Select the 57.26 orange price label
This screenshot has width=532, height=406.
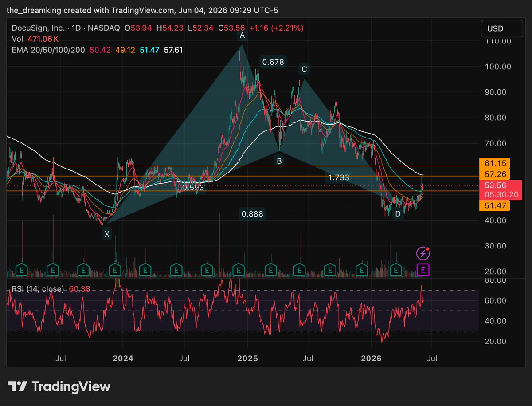click(495, 174)
